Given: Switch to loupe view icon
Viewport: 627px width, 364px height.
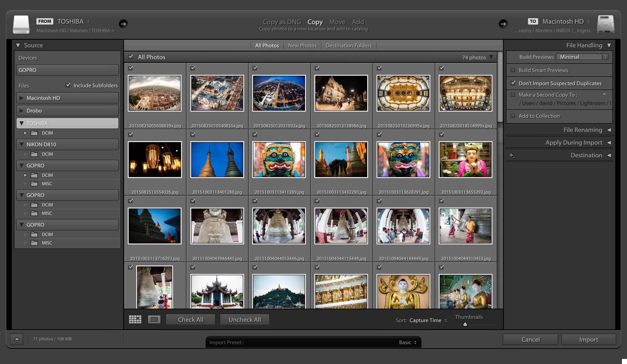Looking at the screenshot, I should (154, 319).
